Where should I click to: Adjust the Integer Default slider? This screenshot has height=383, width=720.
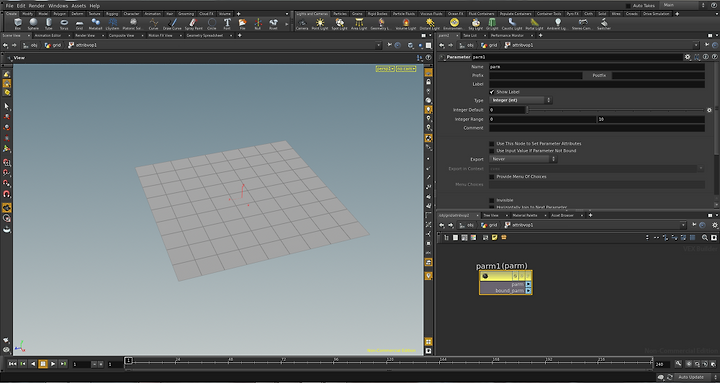(x=615, y=110)
